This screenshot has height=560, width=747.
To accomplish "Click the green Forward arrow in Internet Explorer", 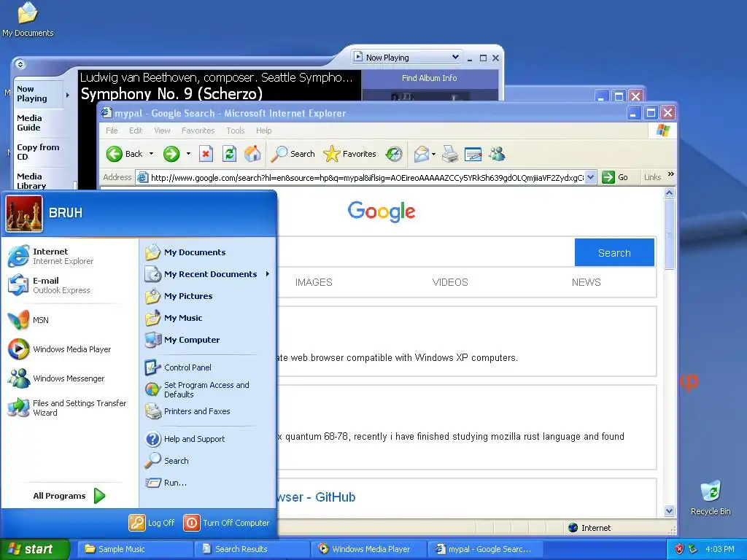I will (x=171, y=154).
